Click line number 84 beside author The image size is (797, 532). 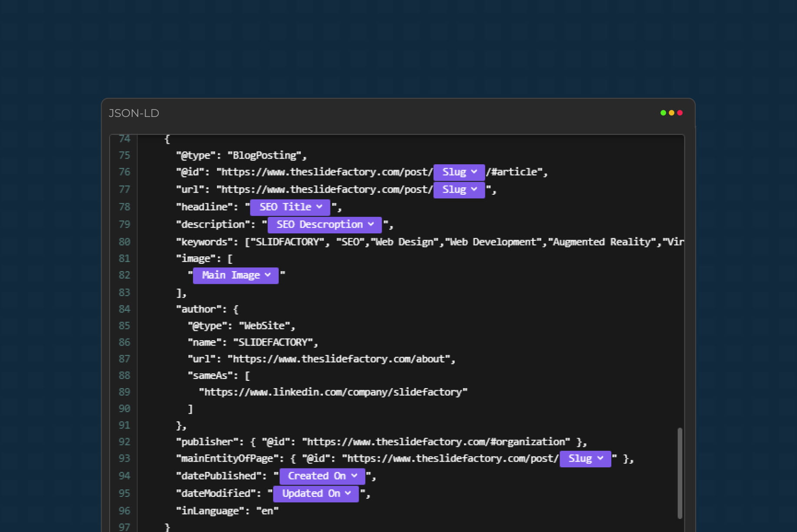point(124,309)
